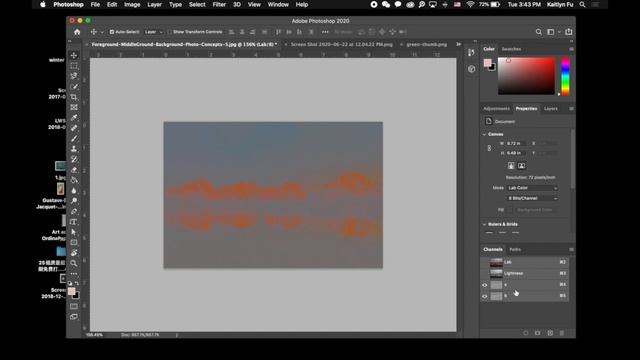Screen dimensions: 640x360
Task: Select the Spot Healing Brush tool
Action: [74, 128]
